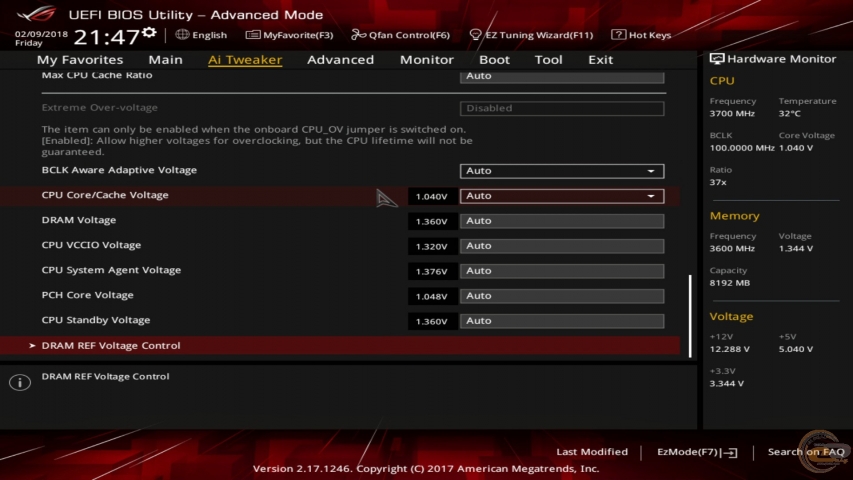Viewport: 853px width, 480px height.
Task: Click Search on FAQ
Action: click(x=806, y=452)
